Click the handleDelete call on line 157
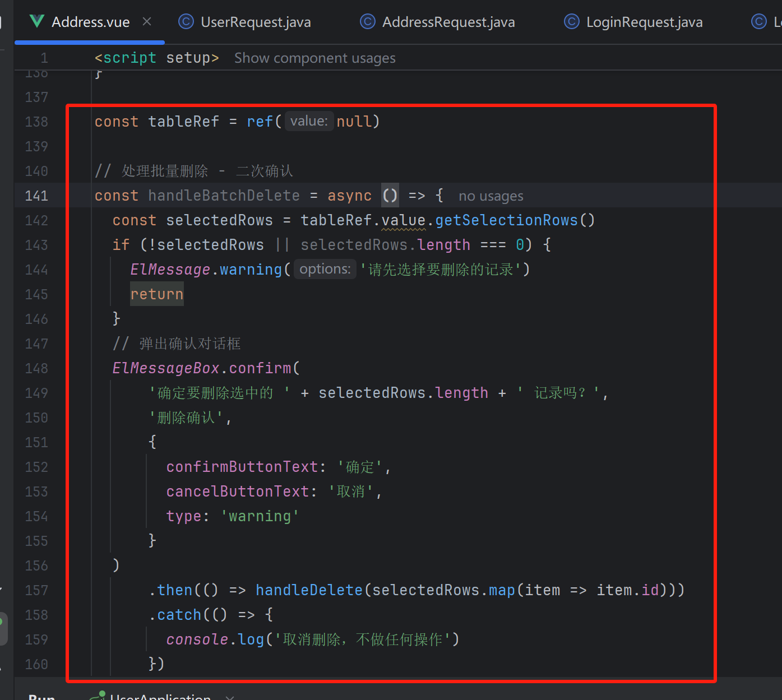This screenshot has width=782, height=700. tap(309, 590)
